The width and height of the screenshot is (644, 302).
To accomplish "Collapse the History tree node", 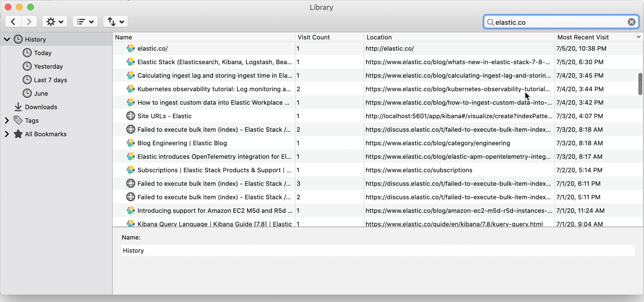I will click(x=7, y=39).
